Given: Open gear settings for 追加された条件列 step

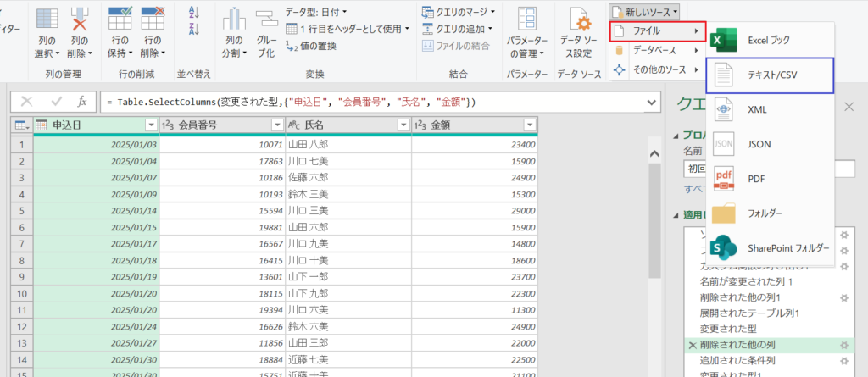Looking at the screenshot, I should tap(844, 361).
